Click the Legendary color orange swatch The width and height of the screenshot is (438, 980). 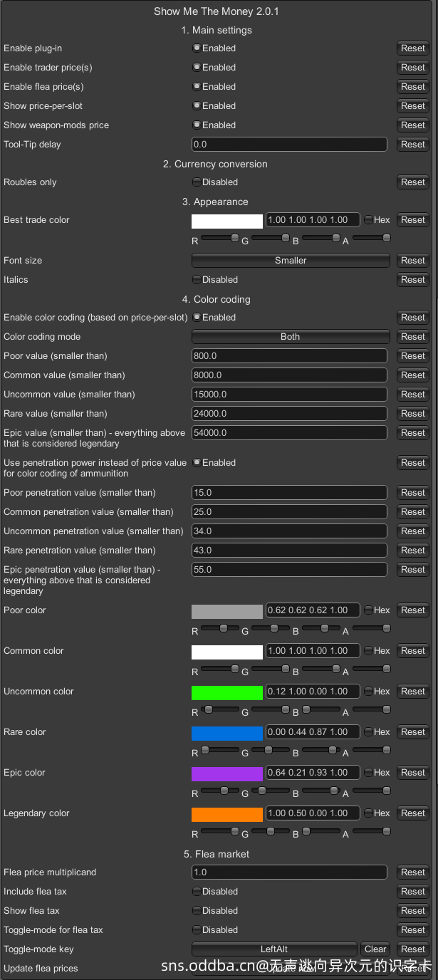click(227, 813)
